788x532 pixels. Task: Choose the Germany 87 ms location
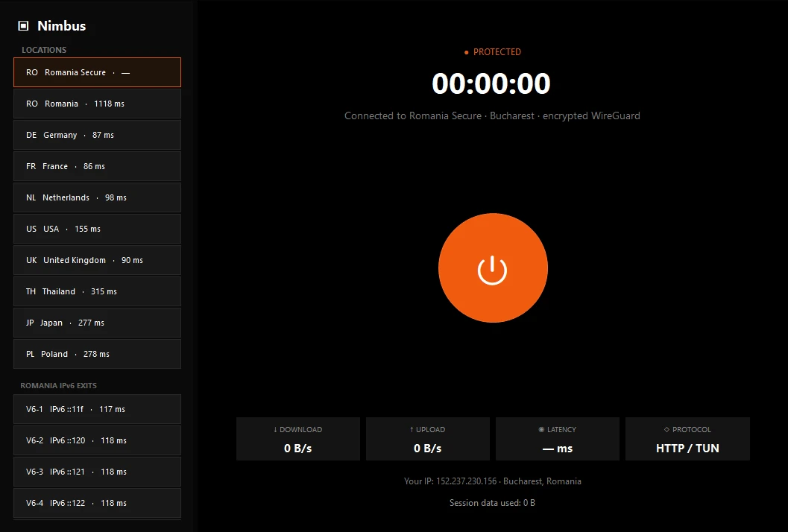point(97,135)
